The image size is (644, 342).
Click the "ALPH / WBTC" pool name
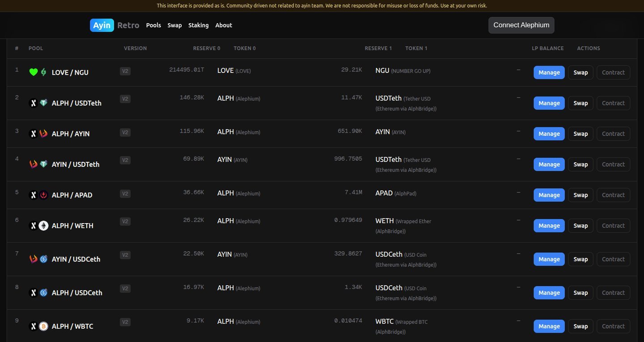(x=72, y=326)
